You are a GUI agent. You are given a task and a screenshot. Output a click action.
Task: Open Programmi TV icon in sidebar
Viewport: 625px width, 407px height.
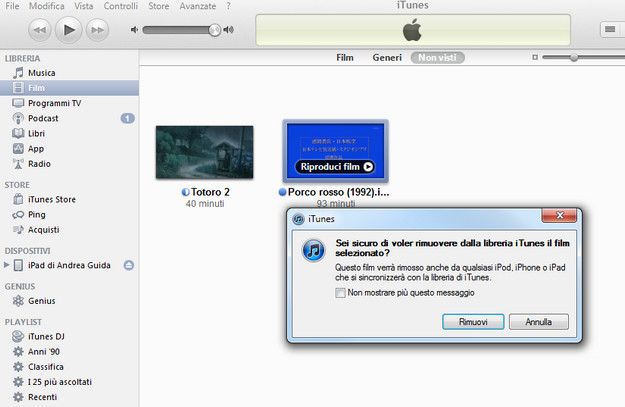18,103
